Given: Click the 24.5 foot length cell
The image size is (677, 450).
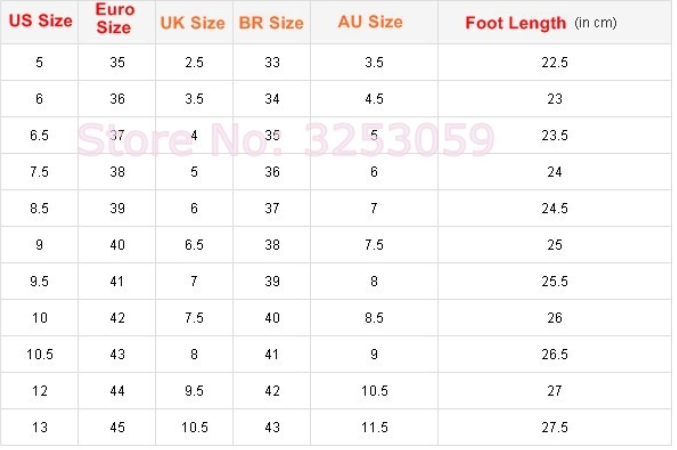Looking at the screenshot, I should pos(554,209).
